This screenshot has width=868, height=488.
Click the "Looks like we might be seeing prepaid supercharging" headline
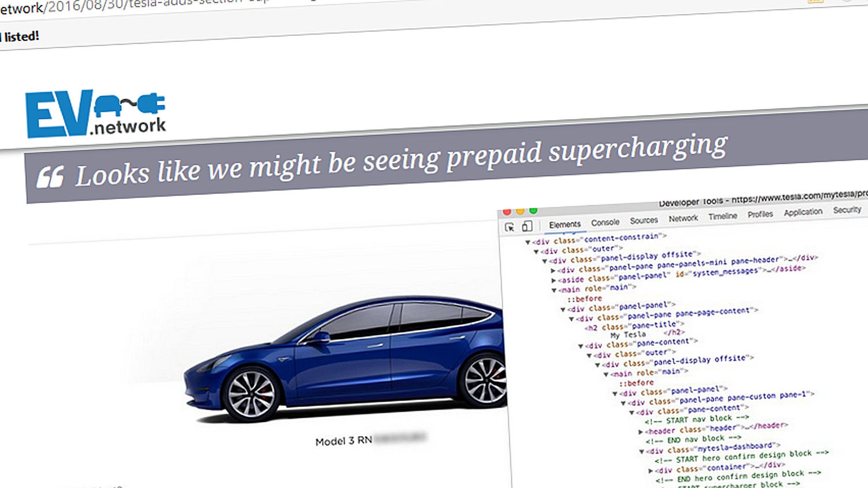coord(402,161)
